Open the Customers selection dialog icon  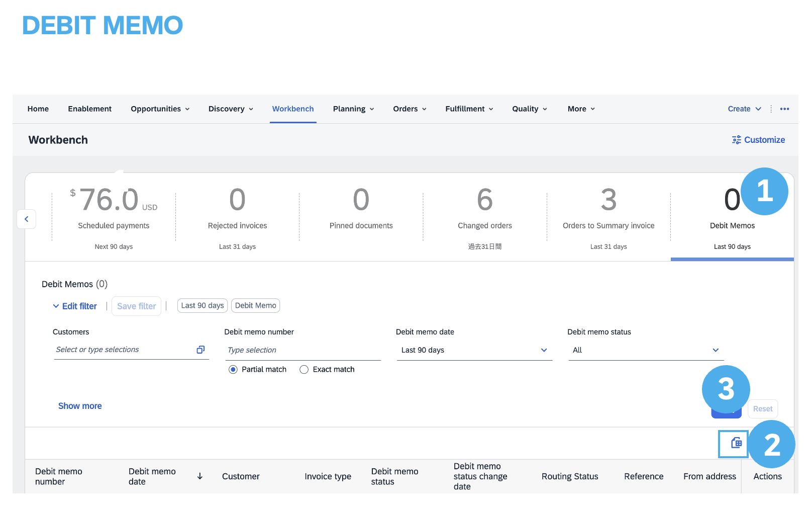[x=200, y=350]
